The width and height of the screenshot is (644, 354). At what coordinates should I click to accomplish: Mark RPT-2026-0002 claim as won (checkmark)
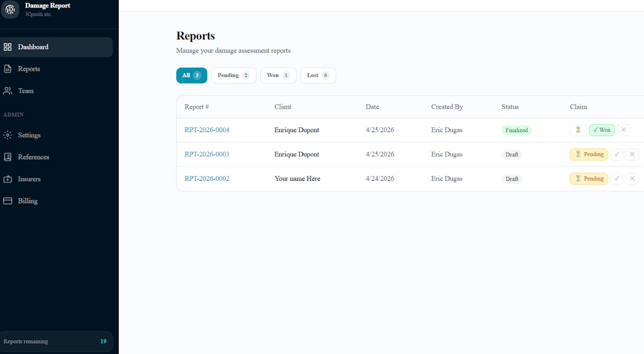617,179
